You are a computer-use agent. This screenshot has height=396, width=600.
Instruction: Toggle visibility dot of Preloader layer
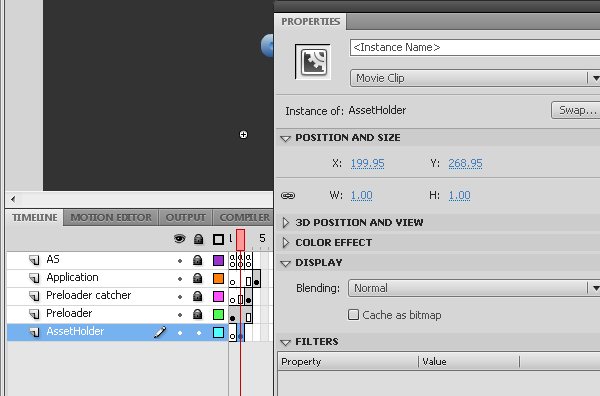click(x=180, y=315)
